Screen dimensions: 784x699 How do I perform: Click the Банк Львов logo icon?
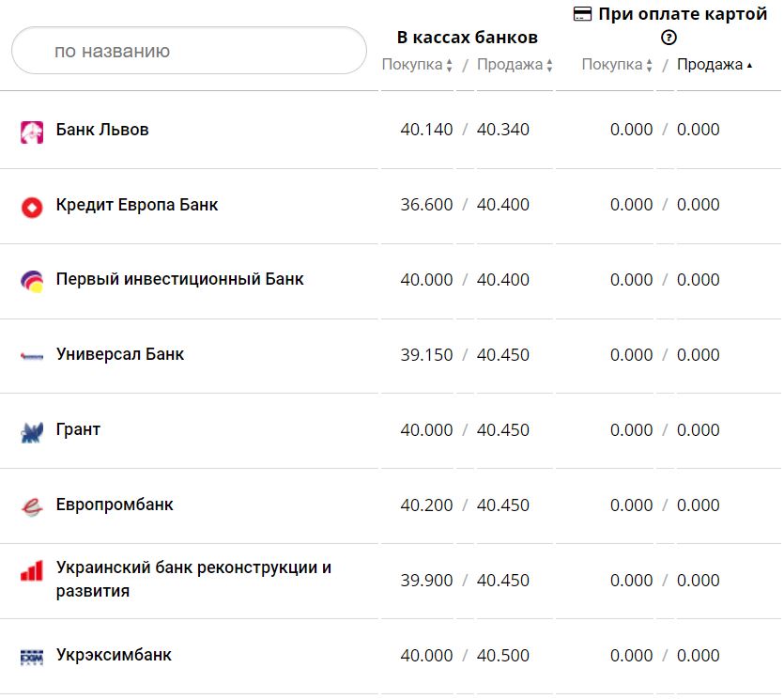(x=32, y=132)
